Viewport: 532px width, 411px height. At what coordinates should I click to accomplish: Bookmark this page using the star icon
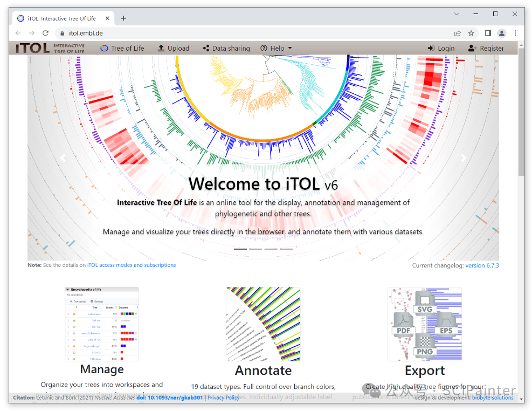click(471, 33)
